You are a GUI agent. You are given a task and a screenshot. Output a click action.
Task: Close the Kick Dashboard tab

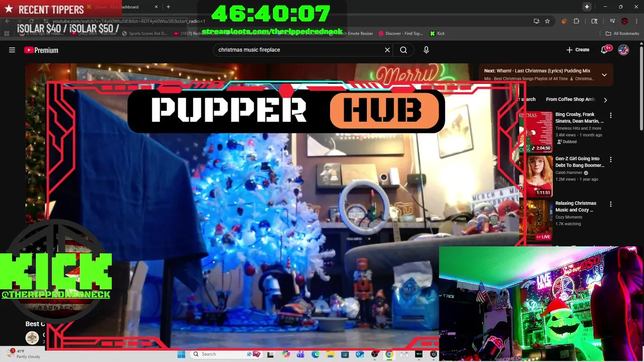point(156,7)
